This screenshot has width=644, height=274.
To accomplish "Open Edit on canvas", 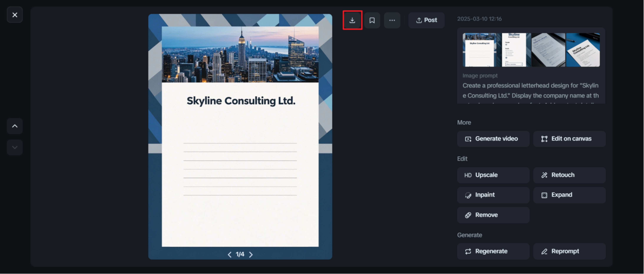I will (569, 139).
